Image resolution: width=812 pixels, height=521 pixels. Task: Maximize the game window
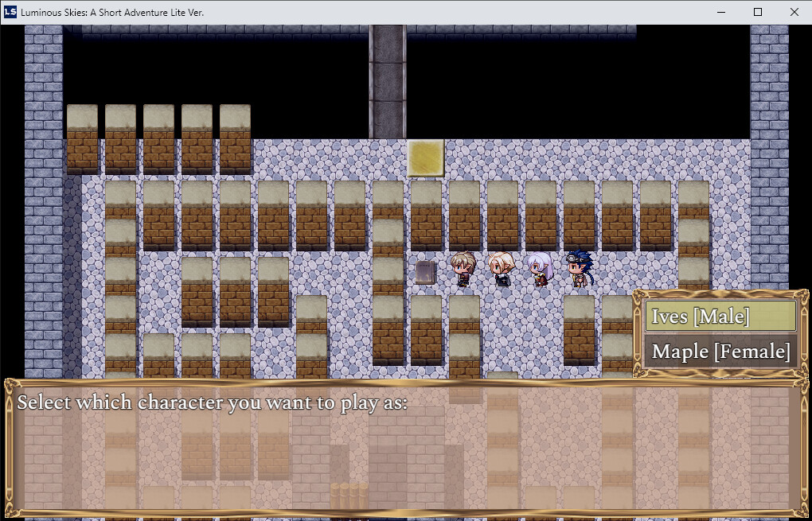(757, 12)
